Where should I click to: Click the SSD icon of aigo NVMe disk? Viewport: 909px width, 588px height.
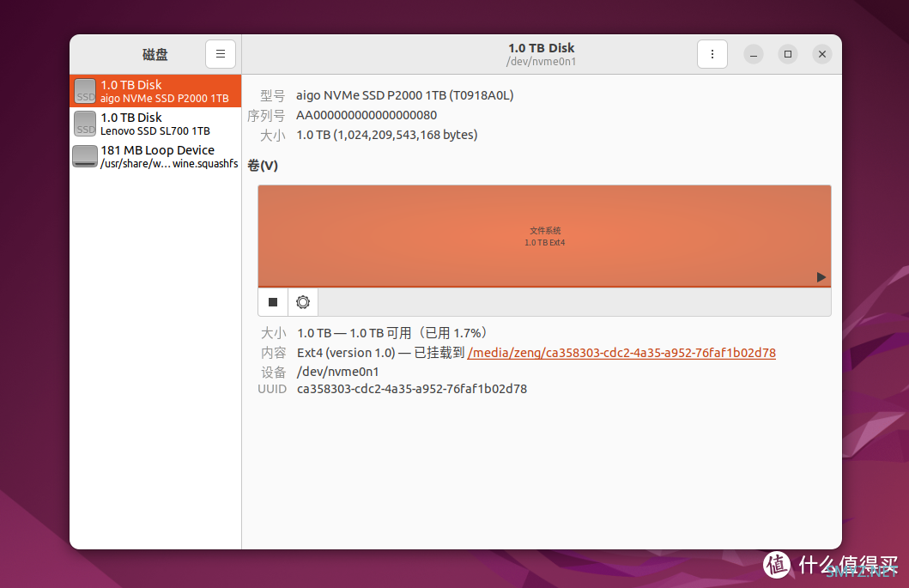[x=85, y=91]
